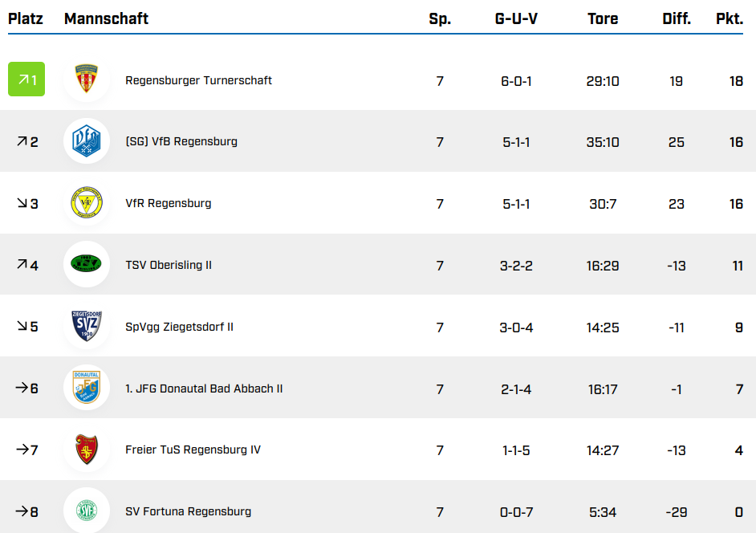
Task: Click Freier TuS Regensburg IV crest
Action: (x=86, y=450)
